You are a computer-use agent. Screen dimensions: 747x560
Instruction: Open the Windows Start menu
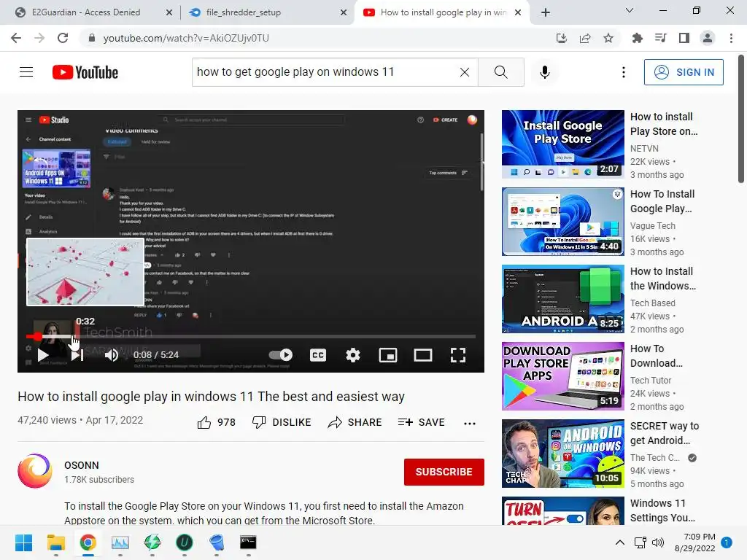pos(24,542)
